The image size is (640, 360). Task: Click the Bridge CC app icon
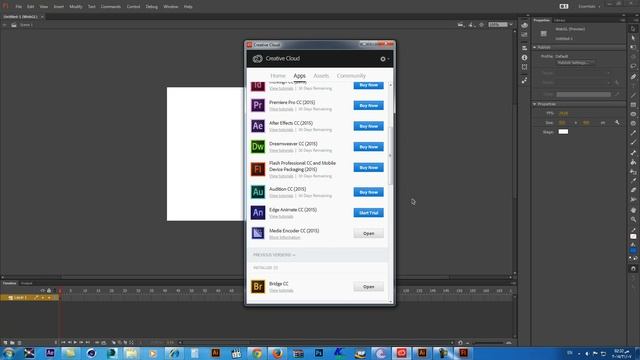[258, 287]
